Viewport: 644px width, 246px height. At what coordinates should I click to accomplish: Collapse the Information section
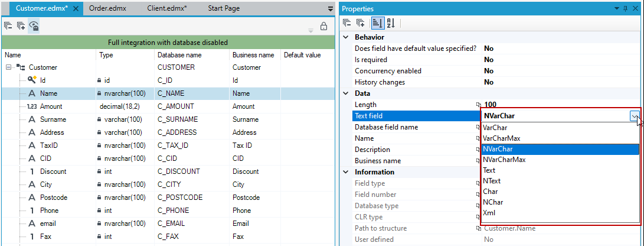pos(345,172)
